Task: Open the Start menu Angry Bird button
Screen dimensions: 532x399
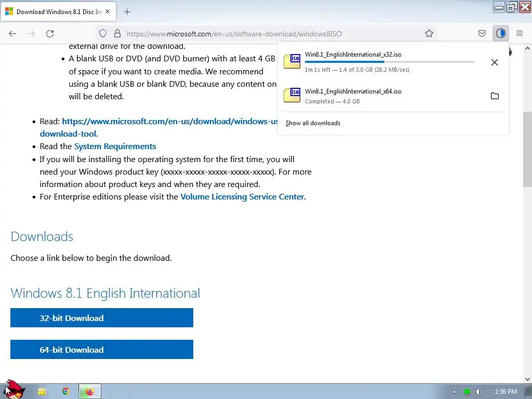Action: (15, 390)
